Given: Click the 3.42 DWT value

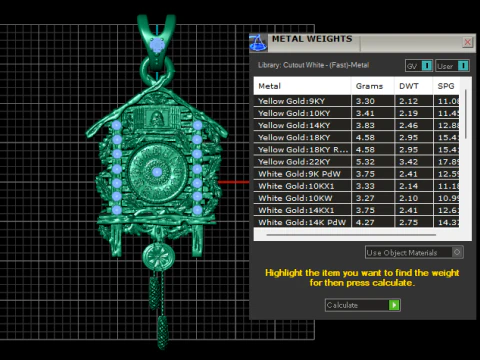Looking at the screenshot, I should pyautogui.click(x=409, y=162).
